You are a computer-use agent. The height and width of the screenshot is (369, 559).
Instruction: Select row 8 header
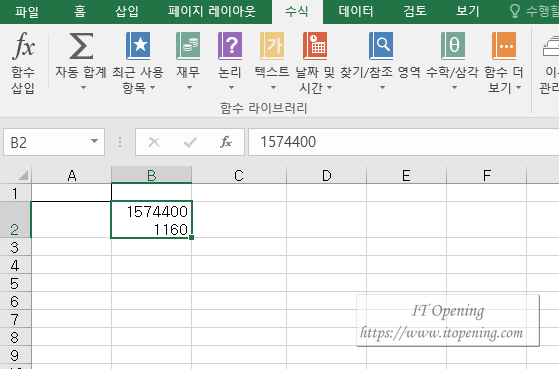[15, 337]
